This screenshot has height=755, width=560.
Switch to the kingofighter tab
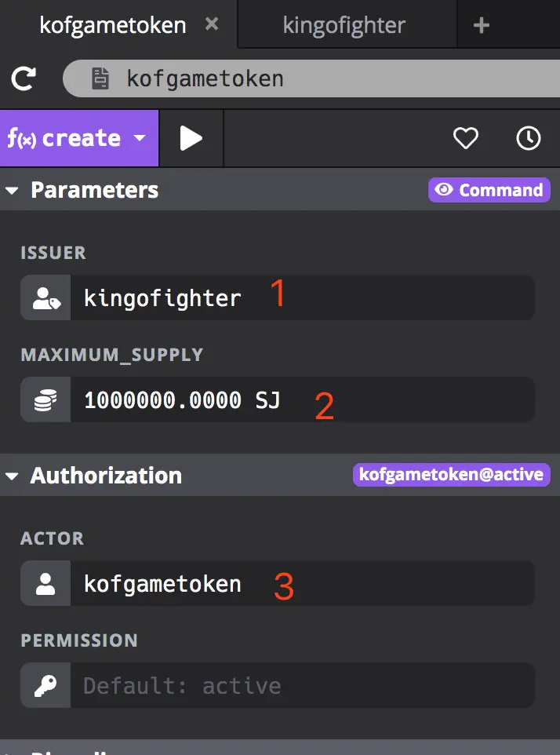point(344,25)
